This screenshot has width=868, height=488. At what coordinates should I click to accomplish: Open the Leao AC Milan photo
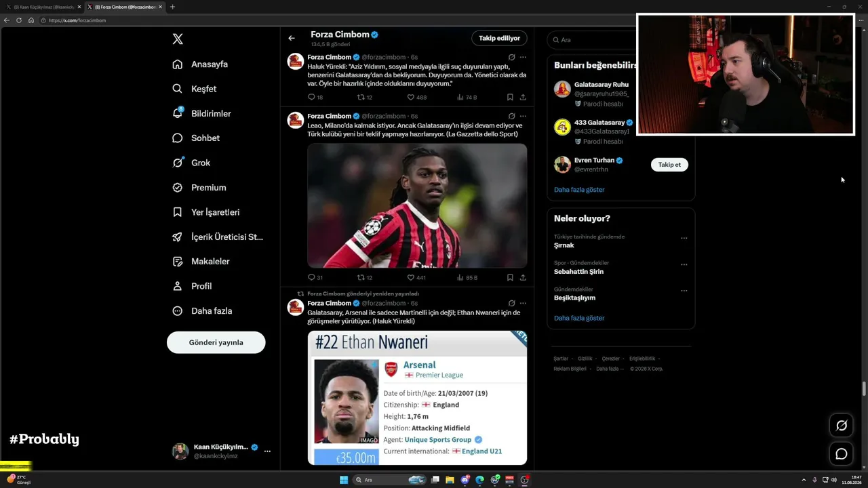[x=417, y=205]
